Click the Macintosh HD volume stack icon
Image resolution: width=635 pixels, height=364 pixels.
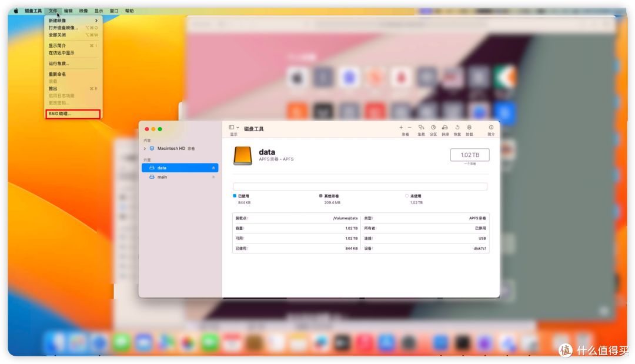(152, 149)
